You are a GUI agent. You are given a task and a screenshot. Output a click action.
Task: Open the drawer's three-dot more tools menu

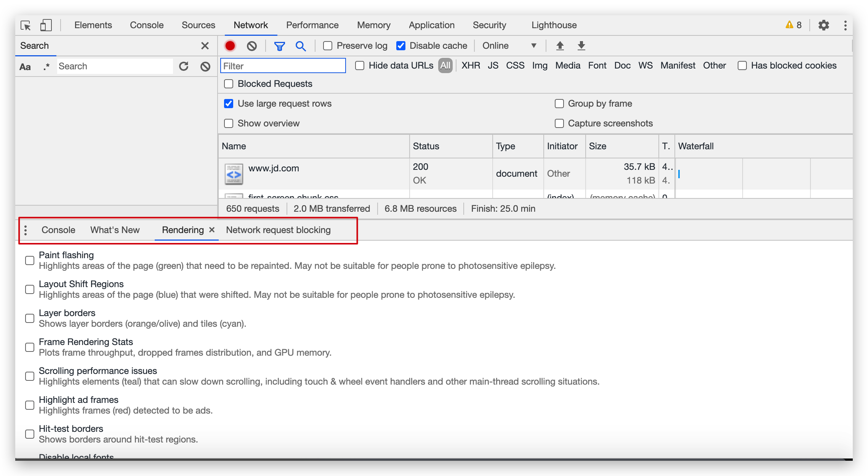coord(26,230)
